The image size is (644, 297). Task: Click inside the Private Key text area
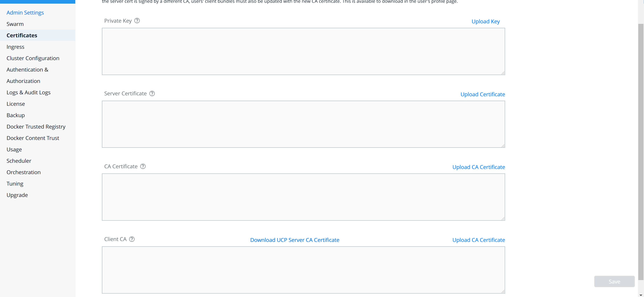point(303,51)
